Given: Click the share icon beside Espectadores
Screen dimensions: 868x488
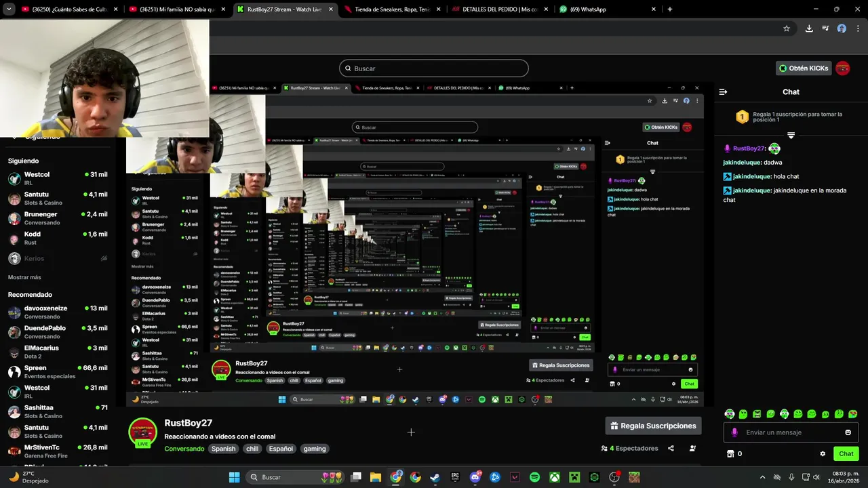Looking at the screenshot, I should coord(671,449).
